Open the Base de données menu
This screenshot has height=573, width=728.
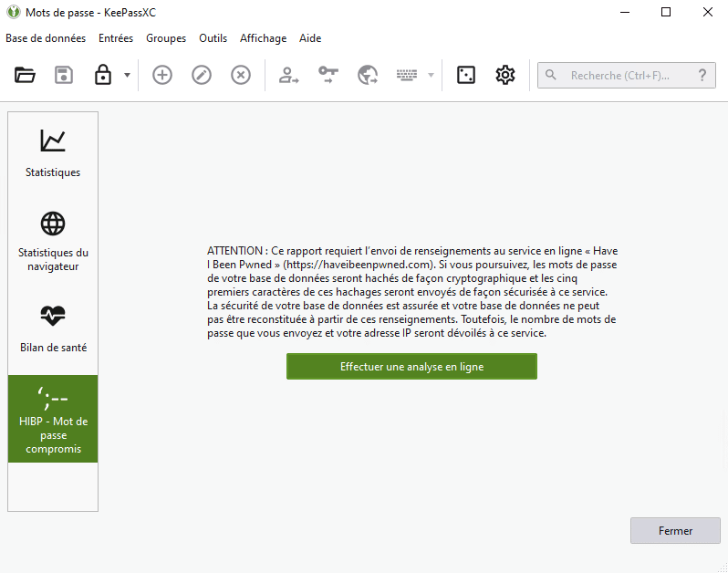click(x=46, y=38)
